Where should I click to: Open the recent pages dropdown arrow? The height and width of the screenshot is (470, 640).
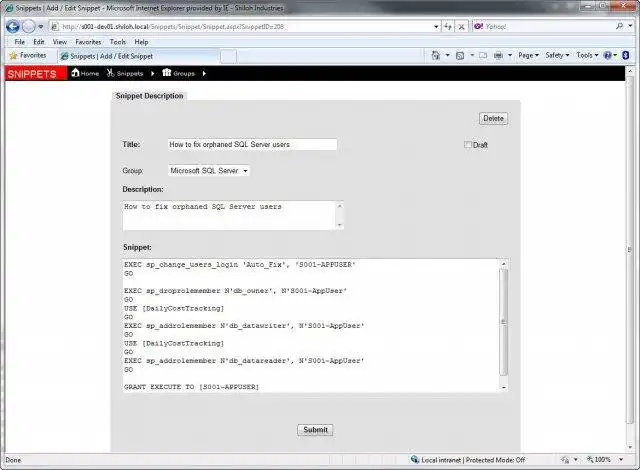pos(41,27)
